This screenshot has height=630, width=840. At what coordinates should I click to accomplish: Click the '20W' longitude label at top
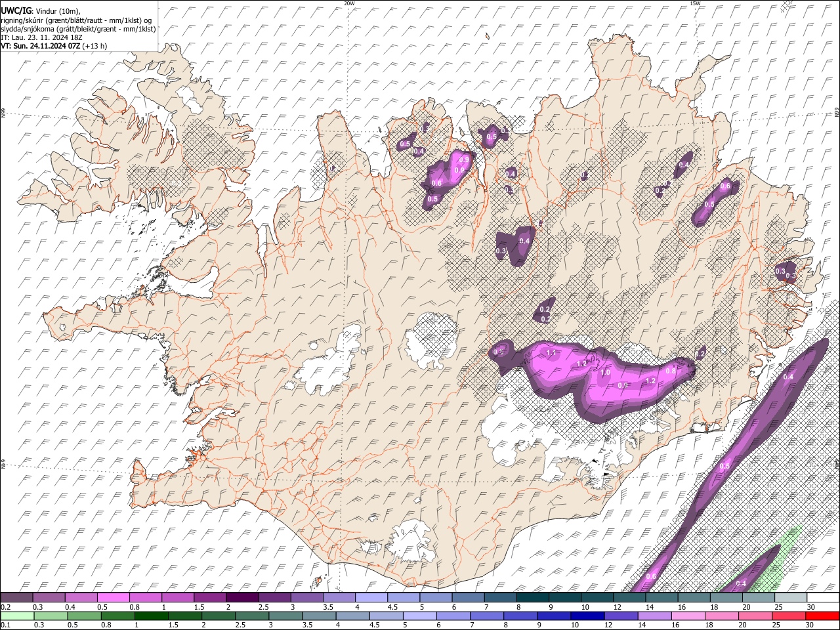click(x=349, y=3)
